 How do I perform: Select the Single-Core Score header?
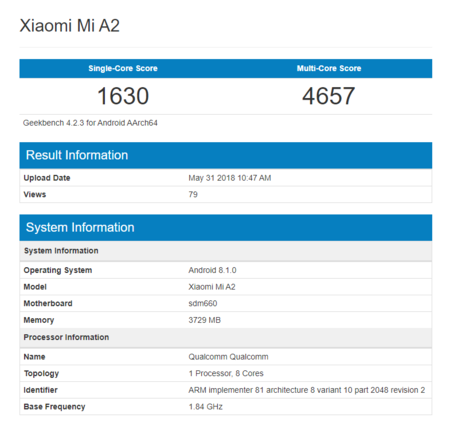coord(123,68)
